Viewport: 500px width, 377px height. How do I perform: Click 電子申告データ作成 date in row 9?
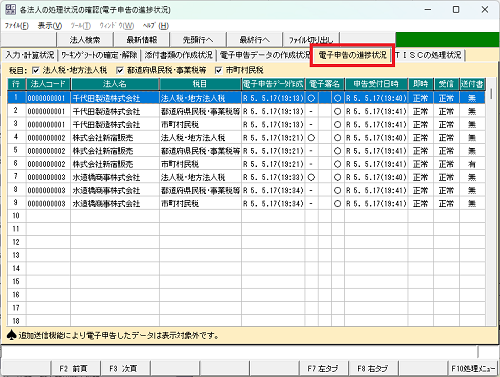273,204
